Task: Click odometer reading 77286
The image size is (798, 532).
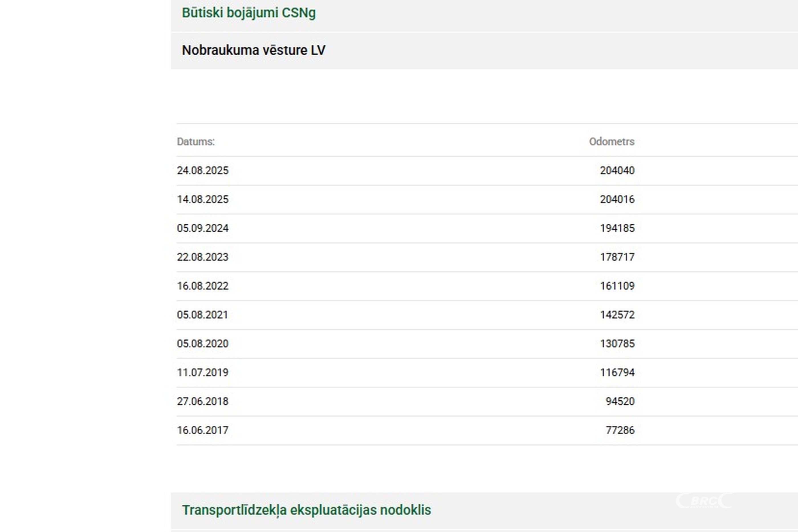Action: pyautogui.click(x=620, y=430)
